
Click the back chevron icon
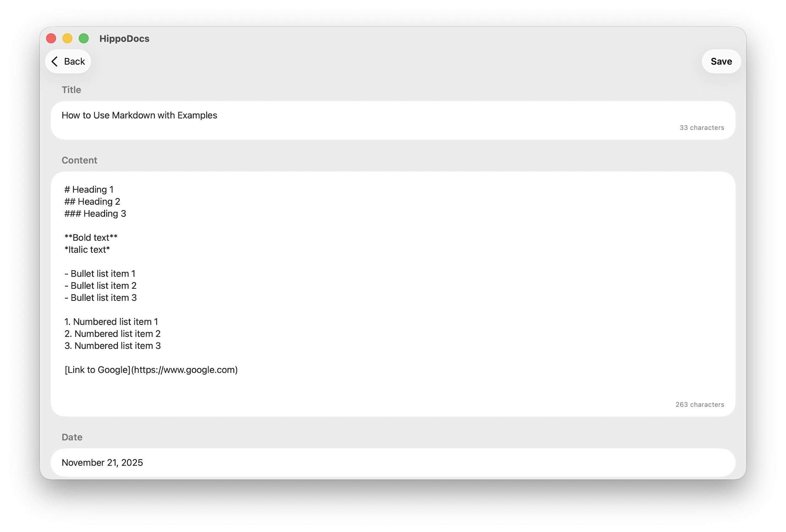[55, 61]
